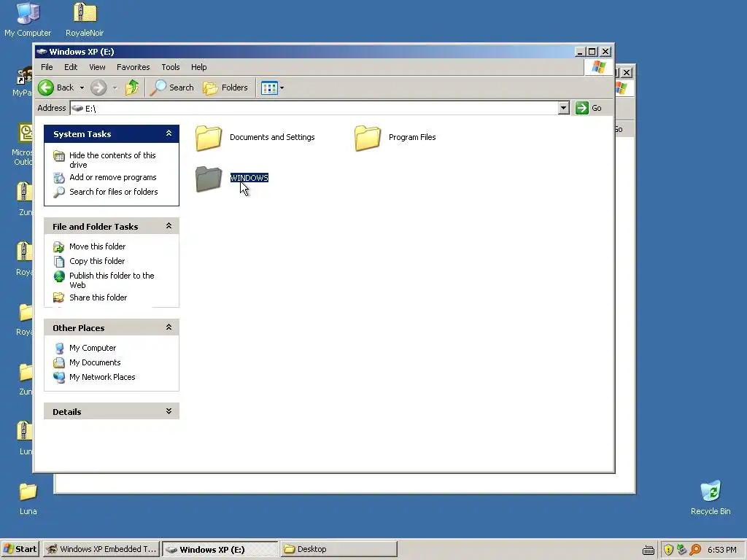Click the green Back arrow icon

(46, 87)
